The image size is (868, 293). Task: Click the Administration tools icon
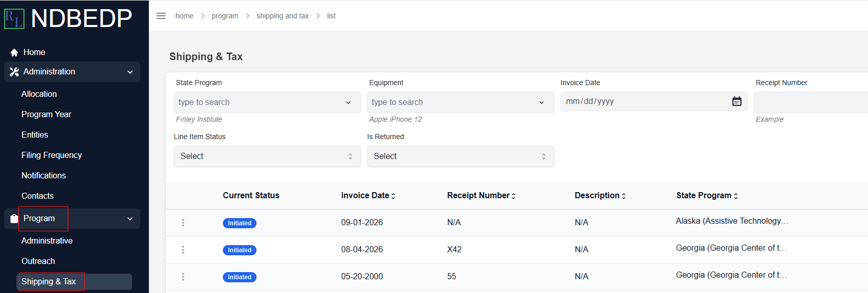pyautogui.click(x=14, y=72)
